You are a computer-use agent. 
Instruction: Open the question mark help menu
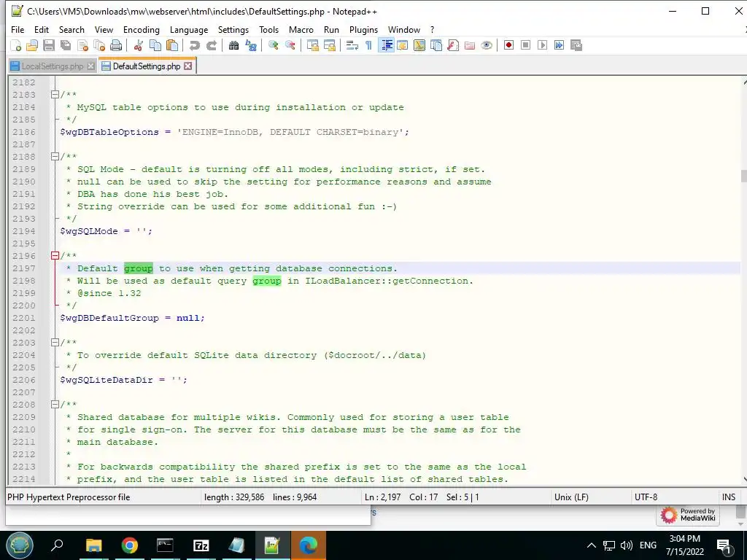click(432, 29)
